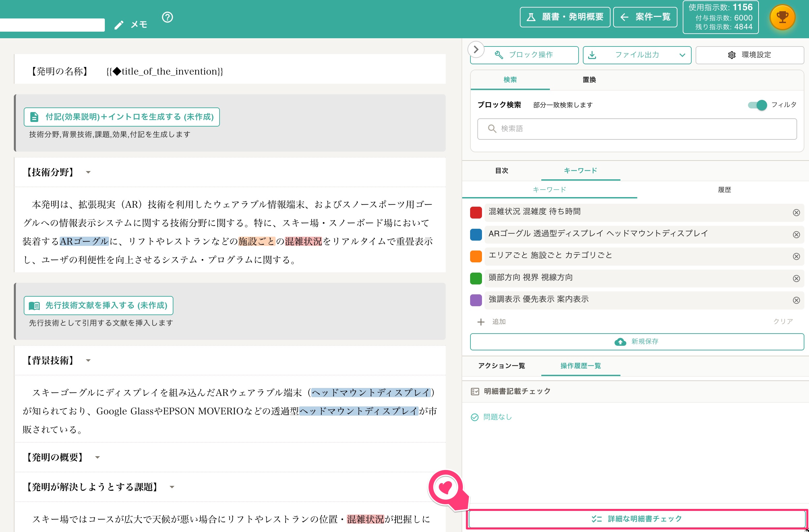Click the purple keyword color swatch
Viewport: 809px width, 532px height.
pyautogui.click(x=476, y=300)
